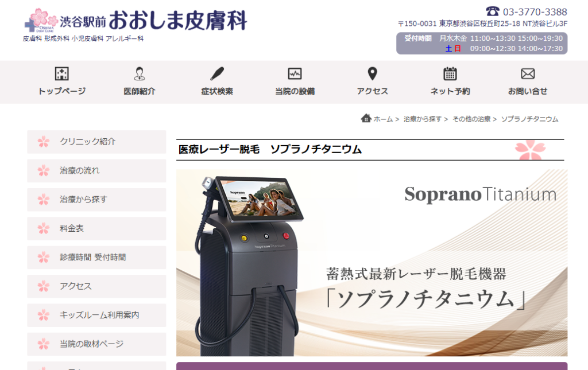Open トップページ in the navigation bar
The image size is (588, 370).
point(62,91)
